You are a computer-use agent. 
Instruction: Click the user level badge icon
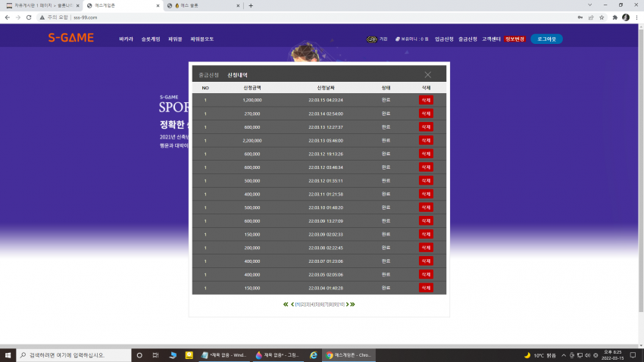point(372,39)
